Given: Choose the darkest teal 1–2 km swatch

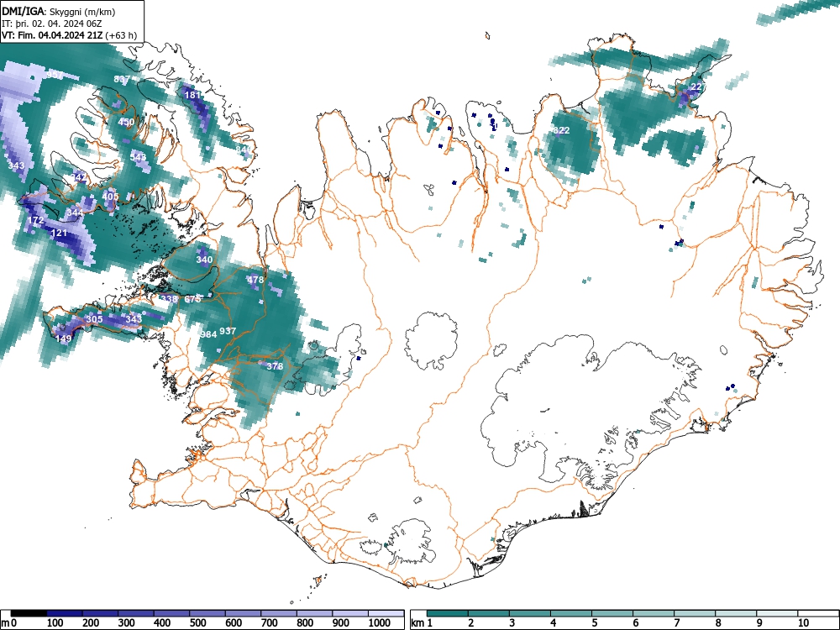Looking at the screenshot, I should (x=448, y=613).
